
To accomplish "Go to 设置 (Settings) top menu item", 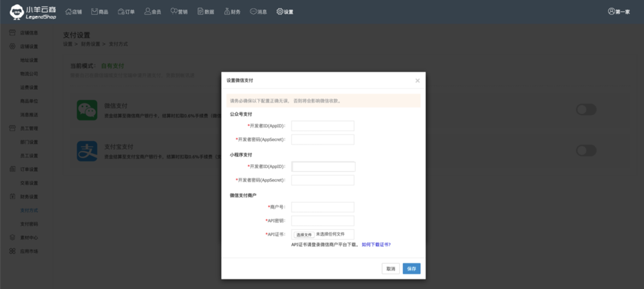I will pos(285,12).
